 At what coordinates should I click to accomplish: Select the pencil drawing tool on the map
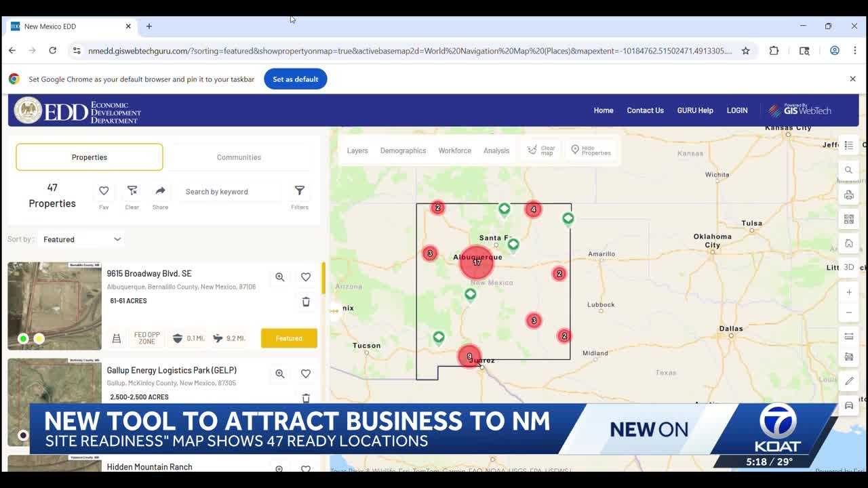849,380
